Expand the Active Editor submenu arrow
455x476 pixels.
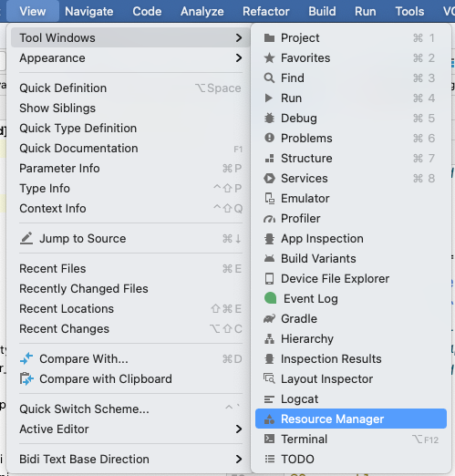(x=239, y=429)
